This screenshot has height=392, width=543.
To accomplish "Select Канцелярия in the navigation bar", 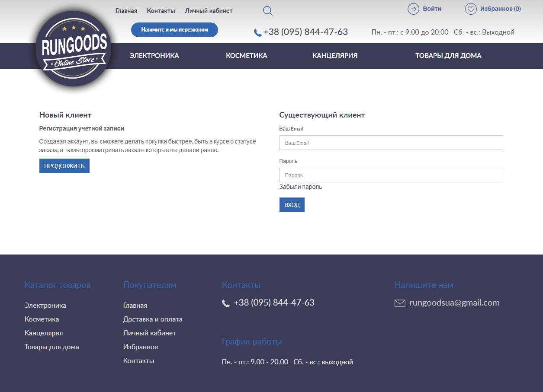I will pyautogui.click(x=335, y=56).
